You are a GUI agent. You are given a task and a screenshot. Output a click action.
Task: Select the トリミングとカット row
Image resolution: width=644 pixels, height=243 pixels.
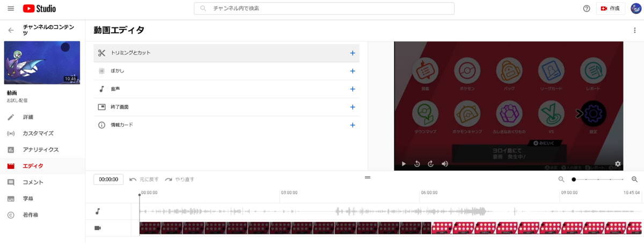(226, 53)
